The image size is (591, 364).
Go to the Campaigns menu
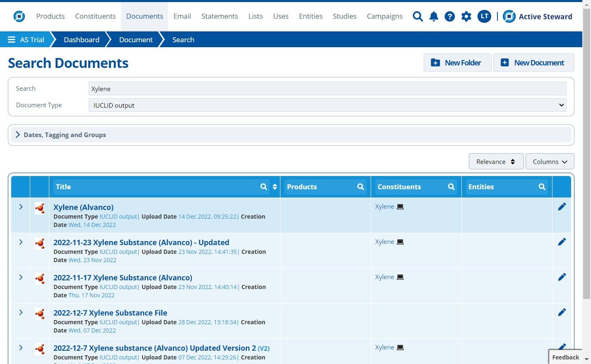[384, 16]
